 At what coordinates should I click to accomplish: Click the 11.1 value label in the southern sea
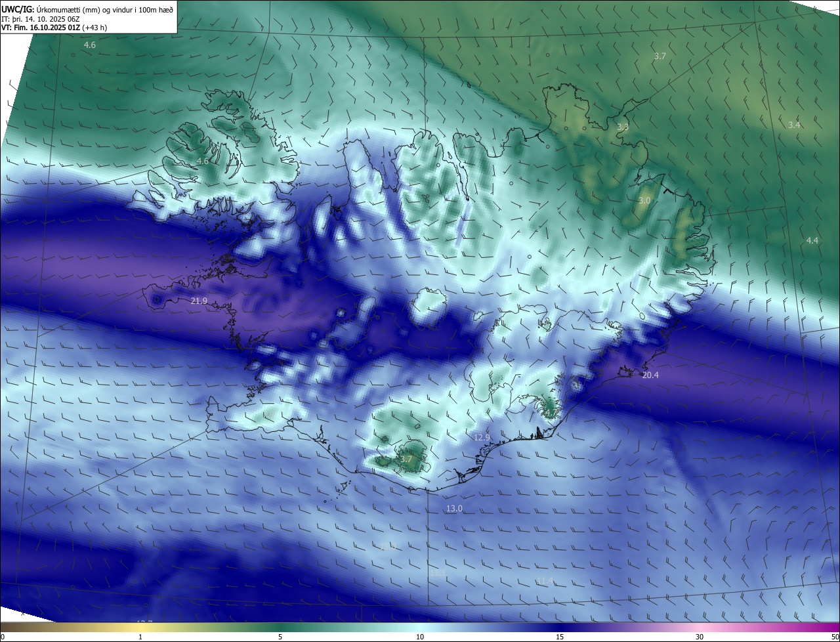pos(438,573)
